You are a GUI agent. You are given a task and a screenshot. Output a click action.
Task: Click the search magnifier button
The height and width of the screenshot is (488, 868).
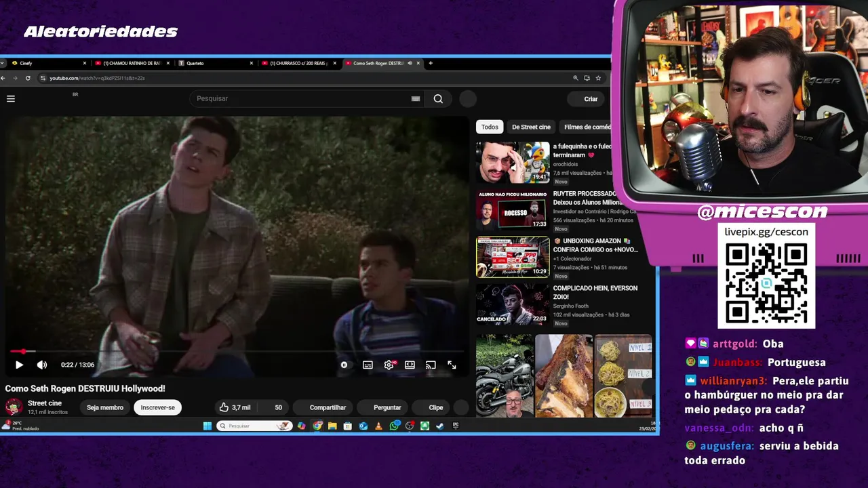438,99
